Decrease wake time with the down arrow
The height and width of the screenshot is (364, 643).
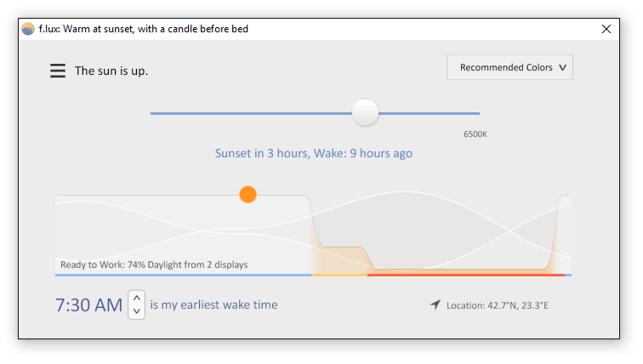pyautogui.click(x=136, y=311)
